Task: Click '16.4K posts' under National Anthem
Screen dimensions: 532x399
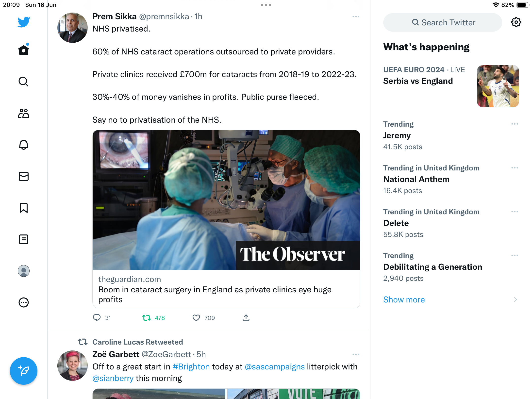Action: pyautogui.click(x=403, y=191)
